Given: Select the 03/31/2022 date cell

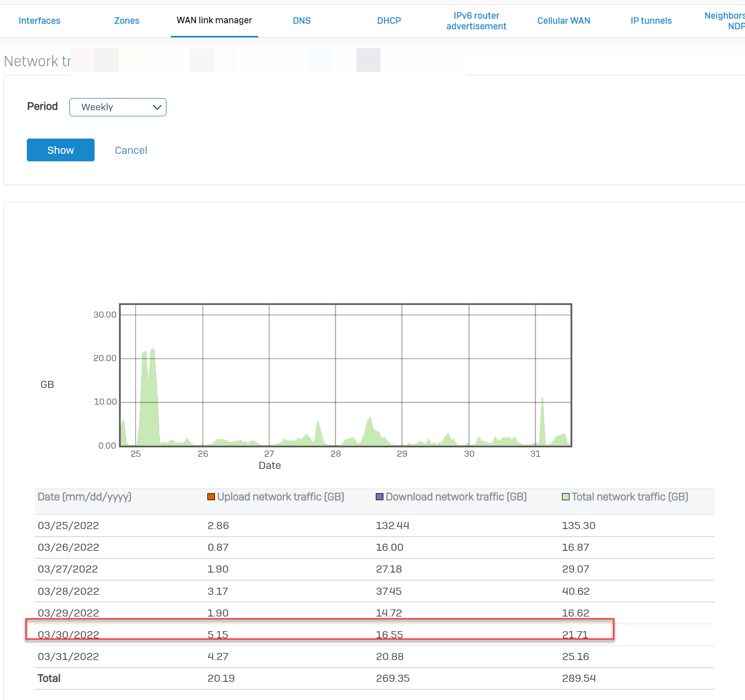Looking at the screenshot, I should (x=68, y=657).
